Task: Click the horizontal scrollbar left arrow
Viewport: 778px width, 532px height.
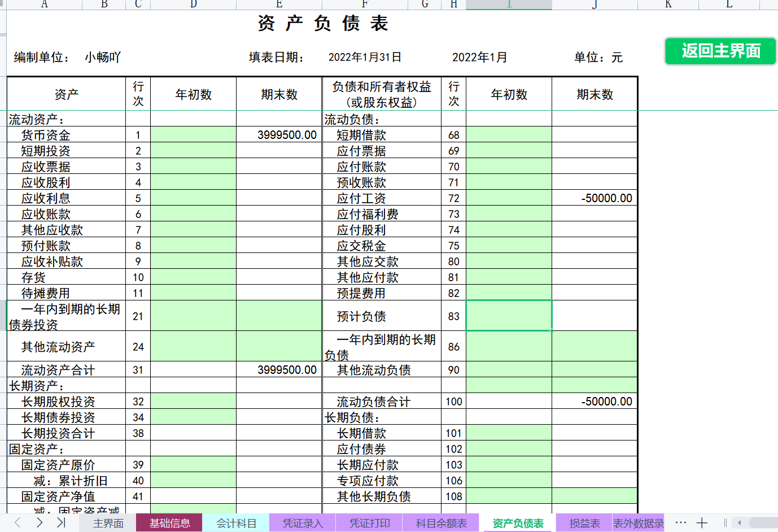Action: [x=740, y=522]
